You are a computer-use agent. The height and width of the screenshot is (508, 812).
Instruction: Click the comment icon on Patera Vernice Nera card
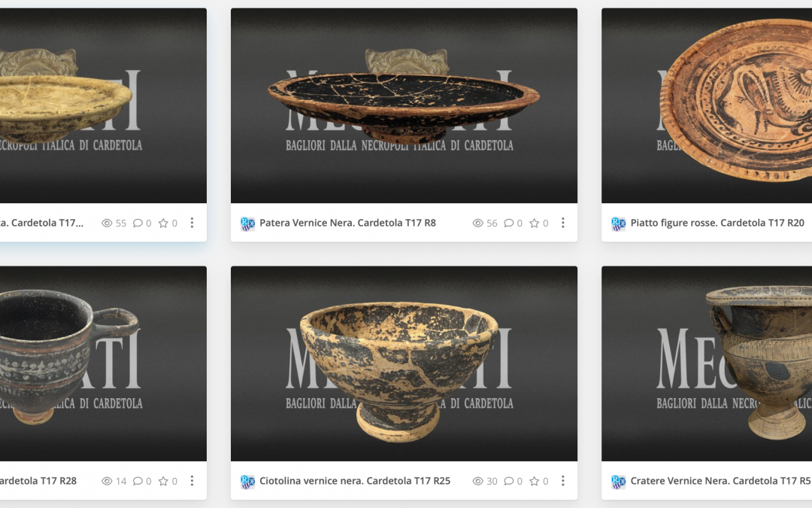(x=508, y=223)
